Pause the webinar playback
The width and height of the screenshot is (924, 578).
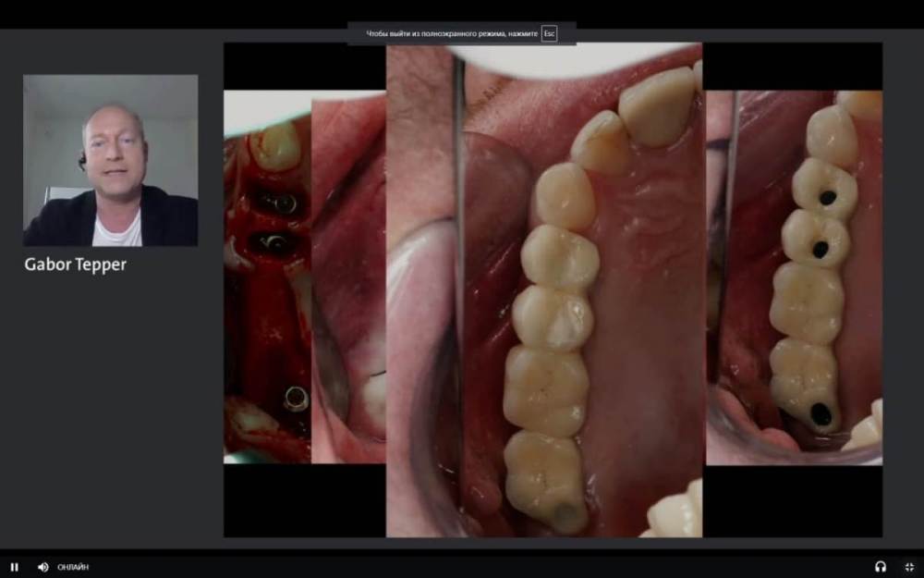pos(14,567)
